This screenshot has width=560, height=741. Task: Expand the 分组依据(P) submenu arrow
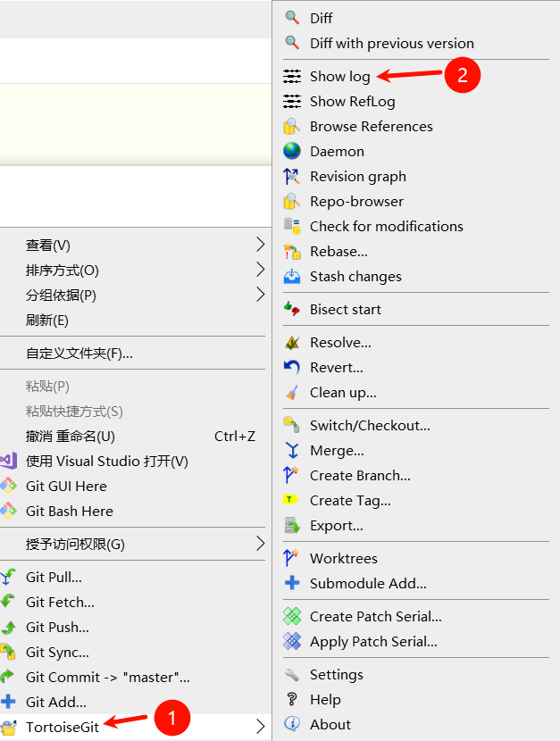(x=260, y=295)
